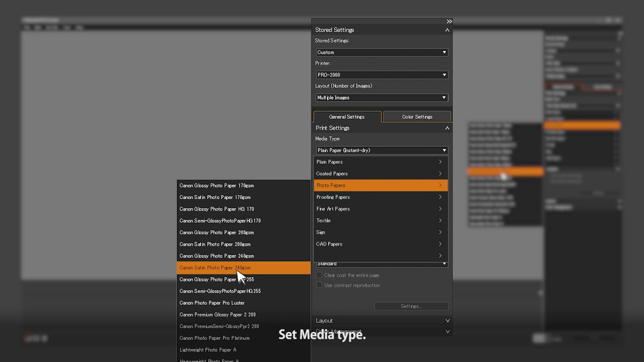
Task: Open the Coated Papers submenu
Action: 380,173
